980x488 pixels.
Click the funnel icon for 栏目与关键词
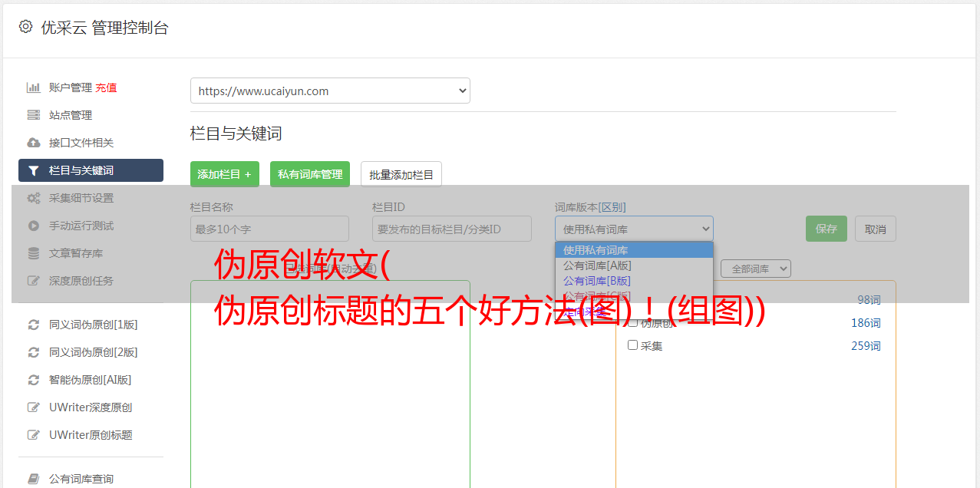pos(34,170)
